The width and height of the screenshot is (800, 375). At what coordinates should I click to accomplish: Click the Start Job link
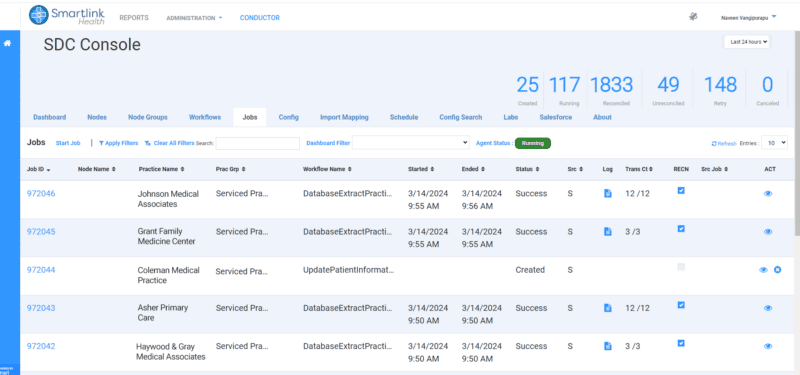tap(68, 143)
